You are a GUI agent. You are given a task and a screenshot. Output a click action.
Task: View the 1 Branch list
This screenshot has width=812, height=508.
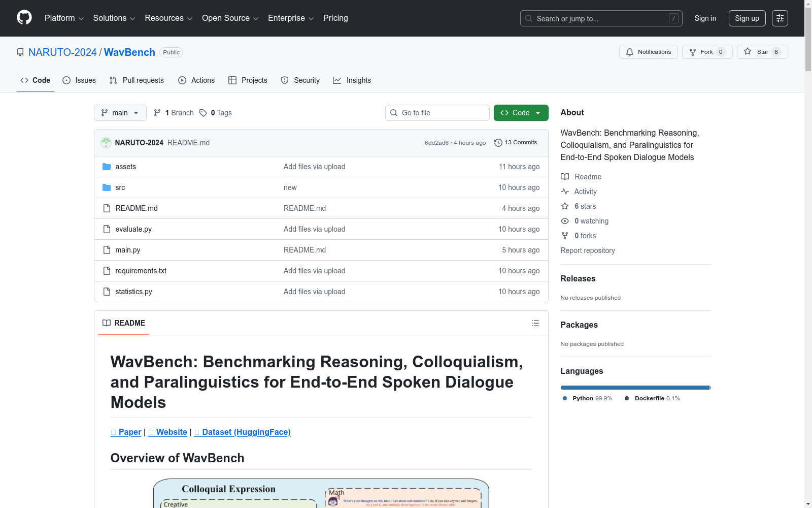[x=174, y=113]
